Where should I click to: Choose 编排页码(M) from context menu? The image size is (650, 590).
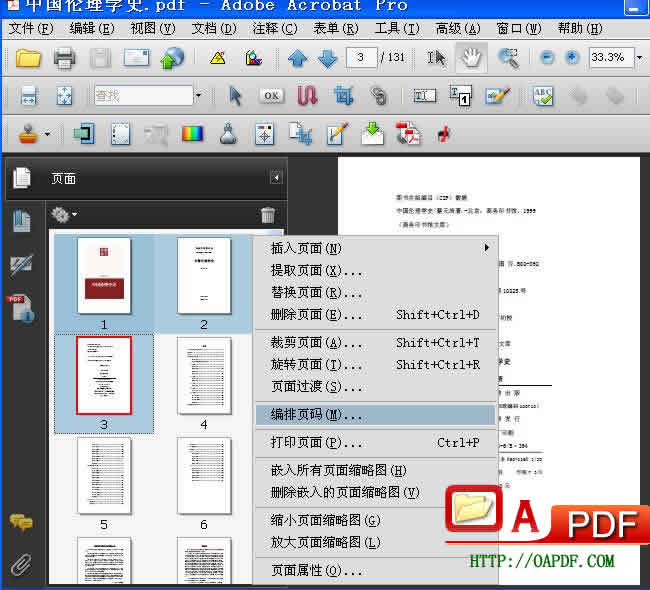click(376, 414)
